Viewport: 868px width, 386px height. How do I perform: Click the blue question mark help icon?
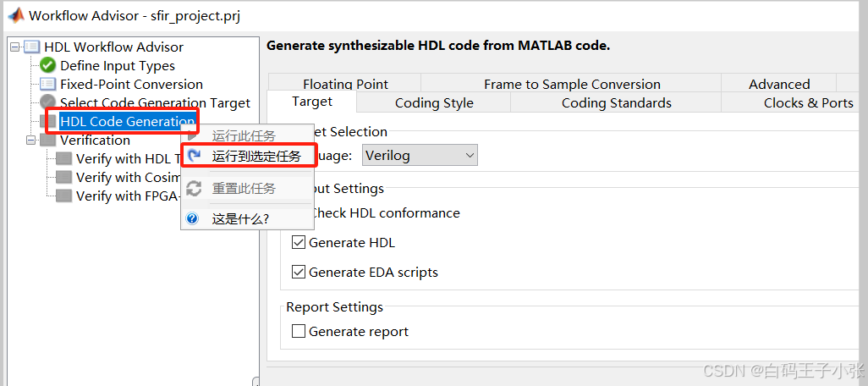point(193,218)
